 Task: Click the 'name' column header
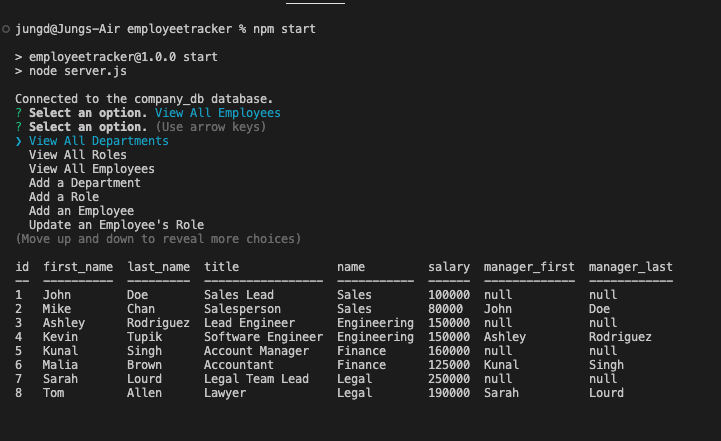[351, 267]
